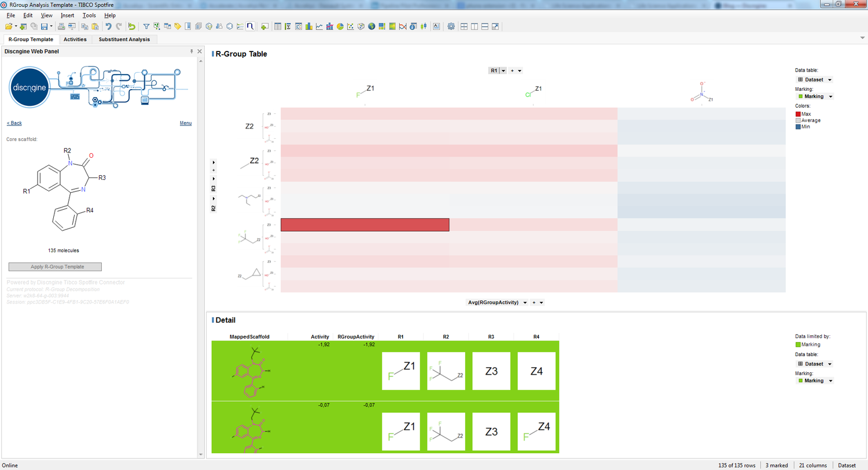The image size is (868, 470).
Task: Click '3 marked' in status bar
Action: 777,465
